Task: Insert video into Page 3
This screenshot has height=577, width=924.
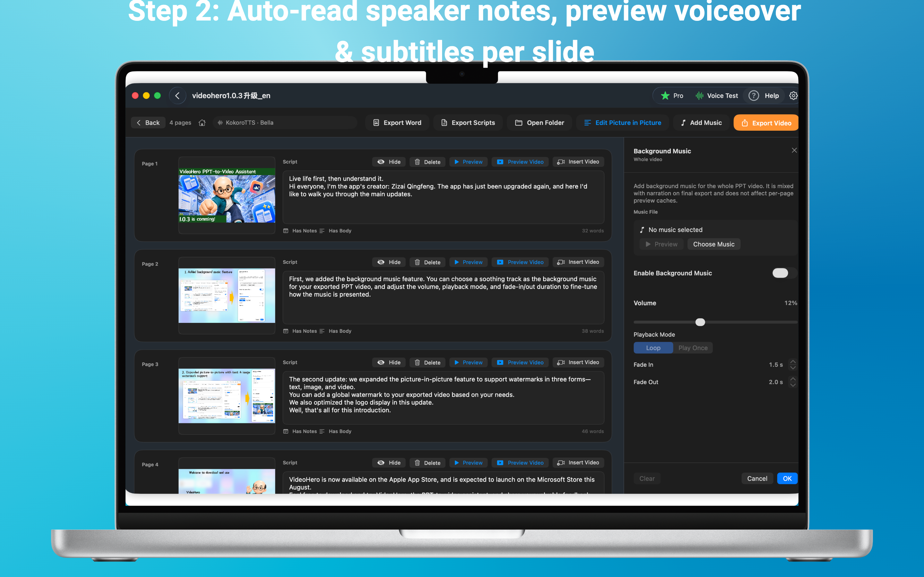Action: coord(578,362)
